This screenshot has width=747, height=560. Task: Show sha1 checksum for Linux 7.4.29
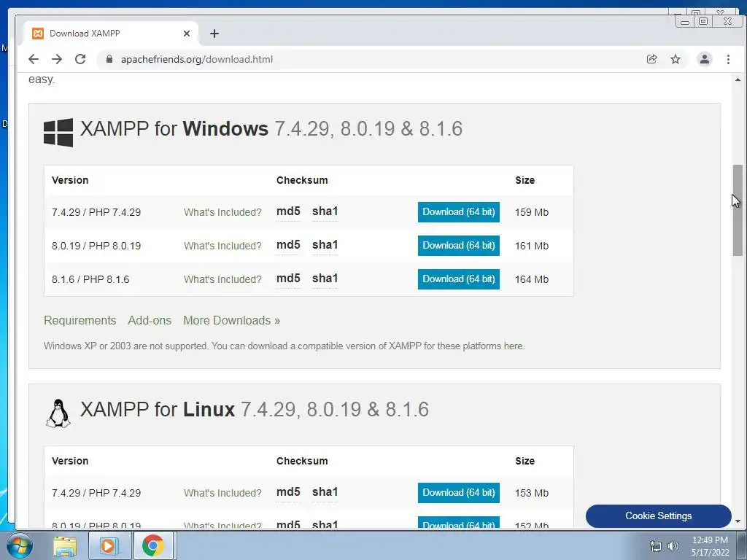point(325,492)
